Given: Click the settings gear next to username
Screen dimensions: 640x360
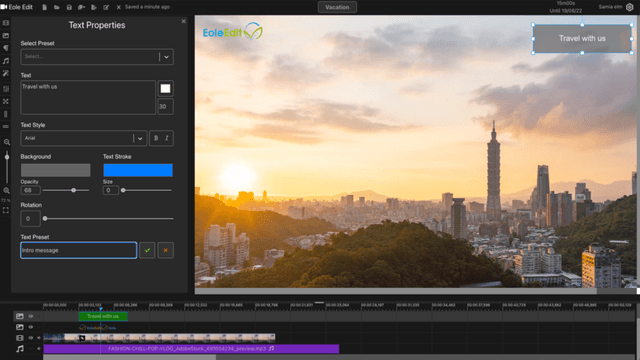Looking at the screenshot, I should pos(629,7).
